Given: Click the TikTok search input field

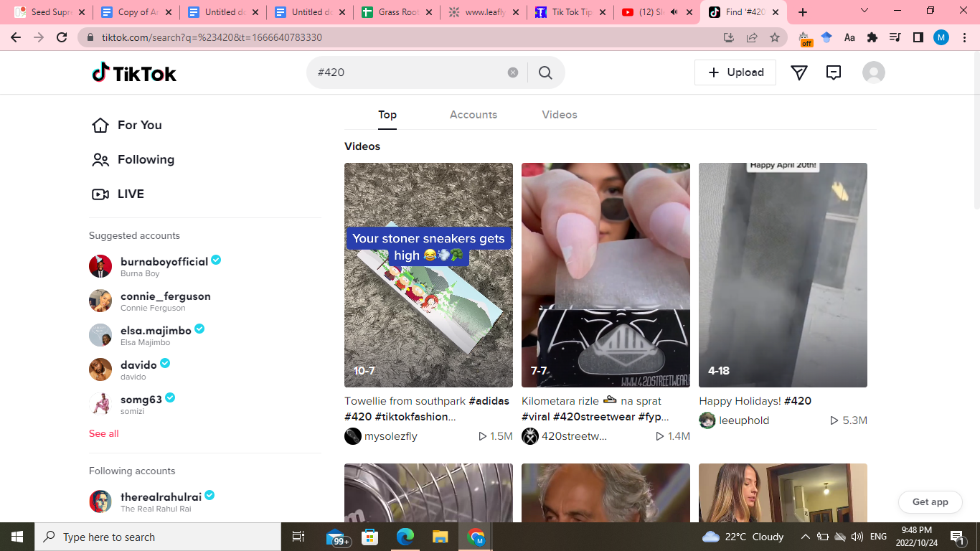Looking at the screenshot, I should coord(409,72).
